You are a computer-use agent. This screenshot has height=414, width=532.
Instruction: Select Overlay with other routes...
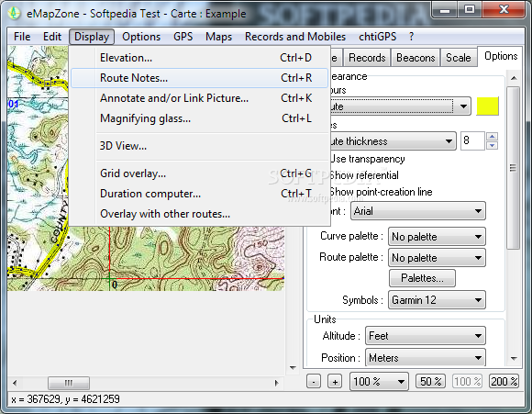point(200,214)
